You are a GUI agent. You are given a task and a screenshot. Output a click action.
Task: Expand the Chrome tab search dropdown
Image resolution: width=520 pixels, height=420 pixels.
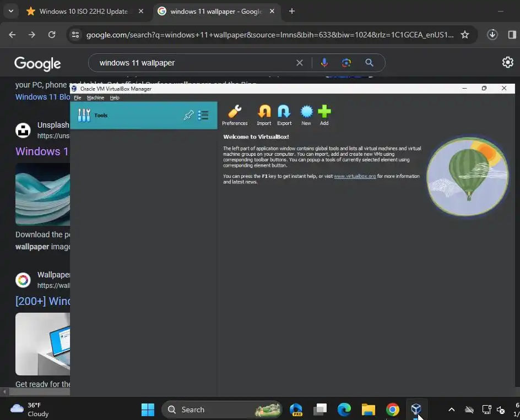point(11,11)
